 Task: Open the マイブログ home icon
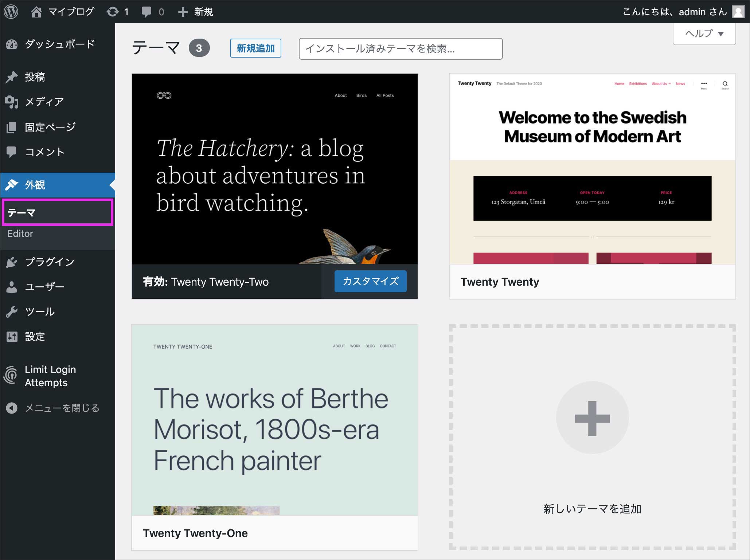(x=36, y=12)
